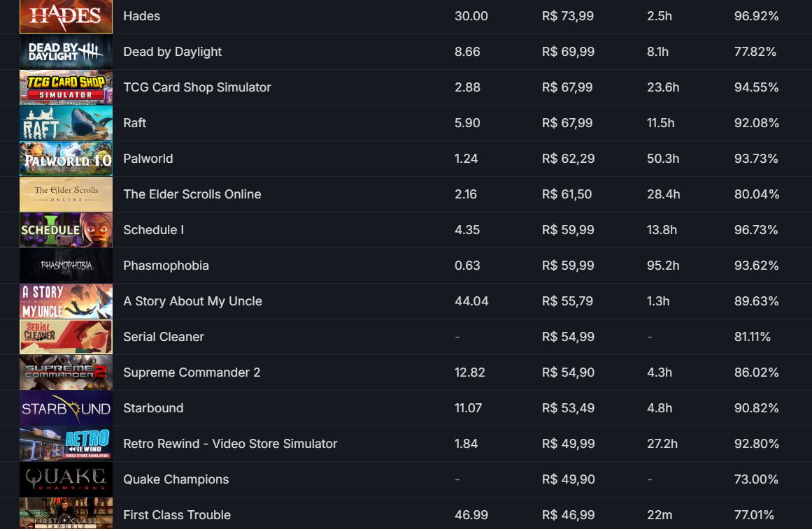This screenshot has height=529, width=812.
Task: Select the 73.00% rating cell
Action: (756, 479)
